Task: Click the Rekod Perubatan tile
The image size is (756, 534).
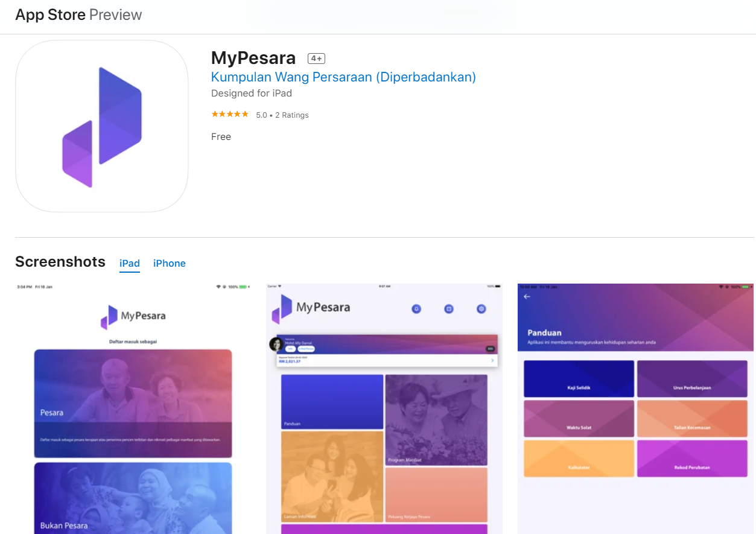Action: click(x=693, y=459)
